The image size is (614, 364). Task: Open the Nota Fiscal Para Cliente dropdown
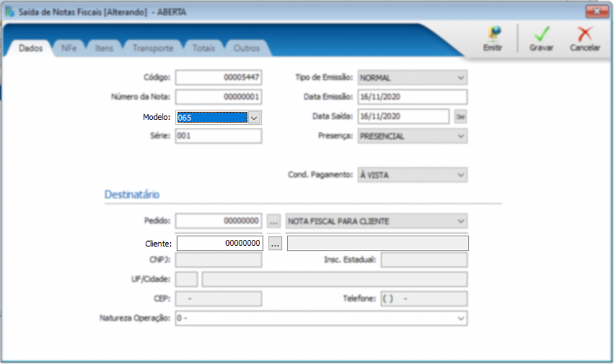[x=460, y=221]
